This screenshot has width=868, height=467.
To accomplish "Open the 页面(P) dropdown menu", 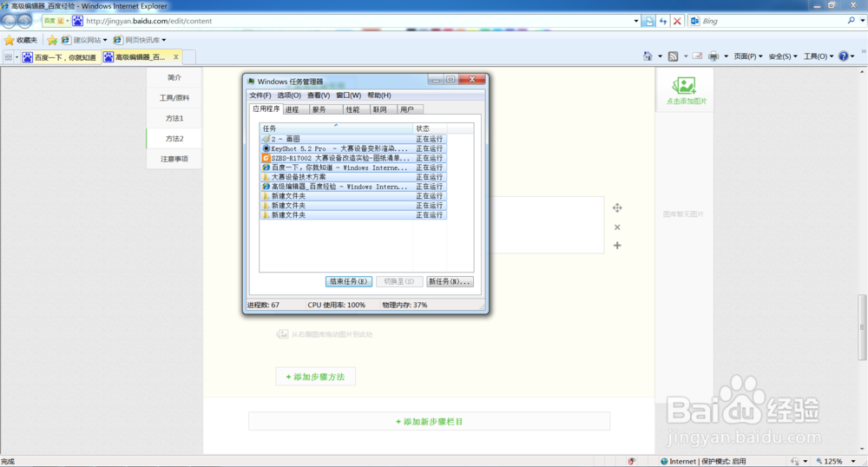I will pyautogui.click(x=748, y=56).
